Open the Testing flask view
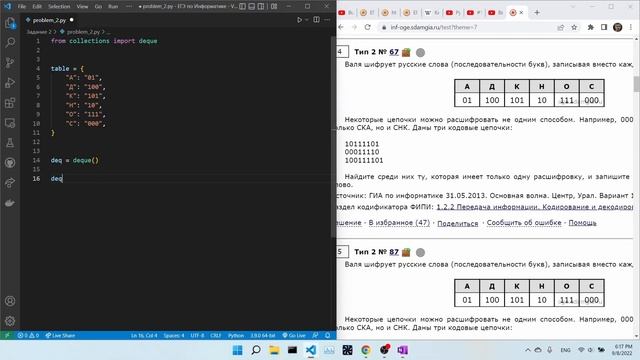Screen dimensions: 640x360 [x=10, y=142]
